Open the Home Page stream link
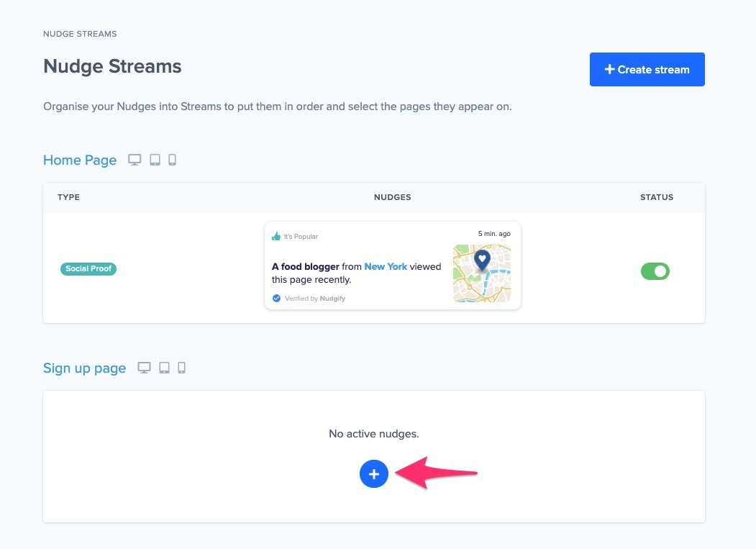This screenshot has height=549, width=756. click(x=80, y=160)
